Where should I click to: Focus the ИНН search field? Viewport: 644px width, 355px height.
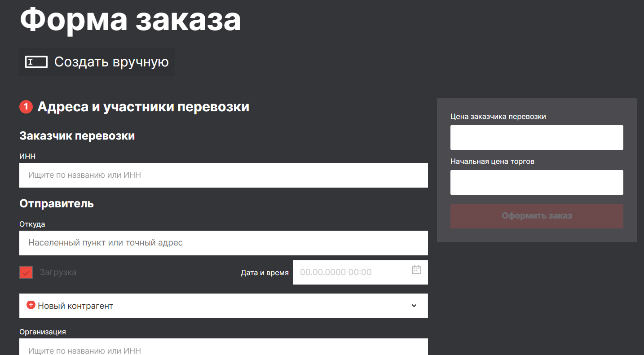click(224, 175)
